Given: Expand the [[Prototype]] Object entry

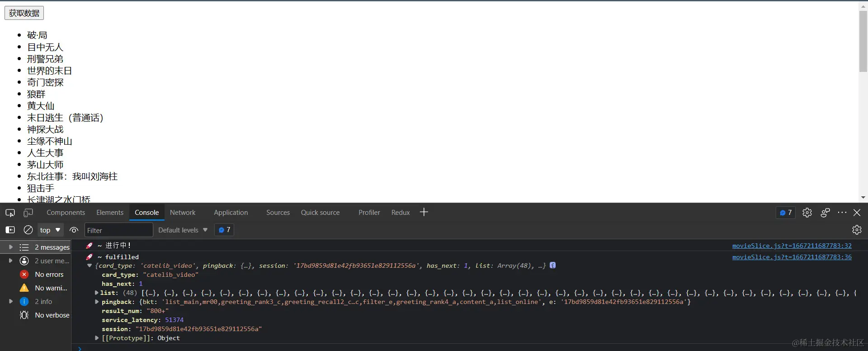Looking at the screenshot, I should 96,338.
